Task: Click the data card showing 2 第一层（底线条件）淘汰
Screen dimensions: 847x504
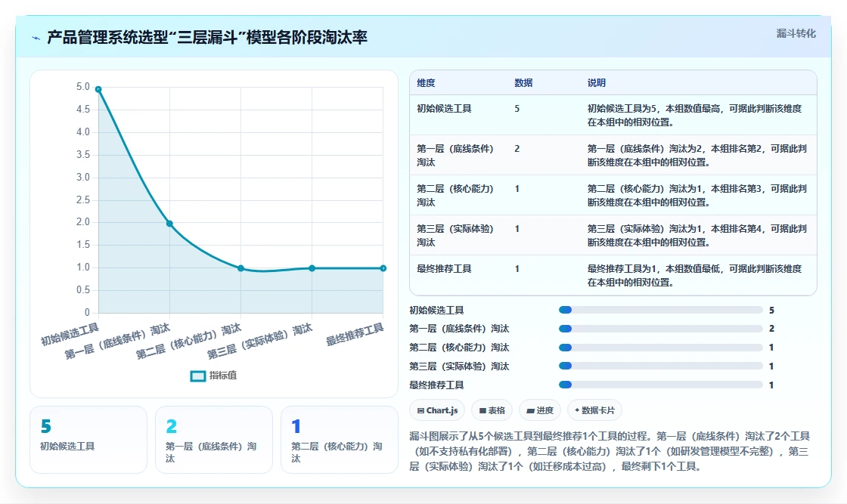Action: coord(214,440)
